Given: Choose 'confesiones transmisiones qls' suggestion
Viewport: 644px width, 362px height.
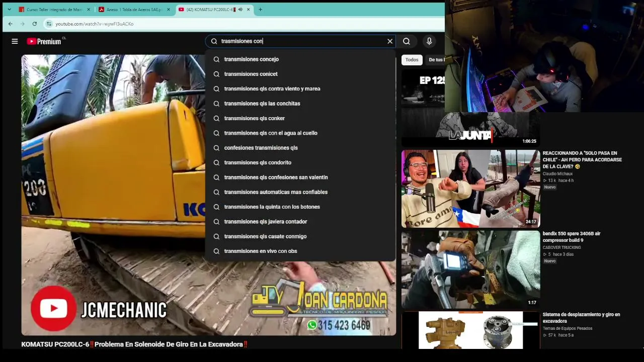Looking at the screenshot, I should coord(300,148).
